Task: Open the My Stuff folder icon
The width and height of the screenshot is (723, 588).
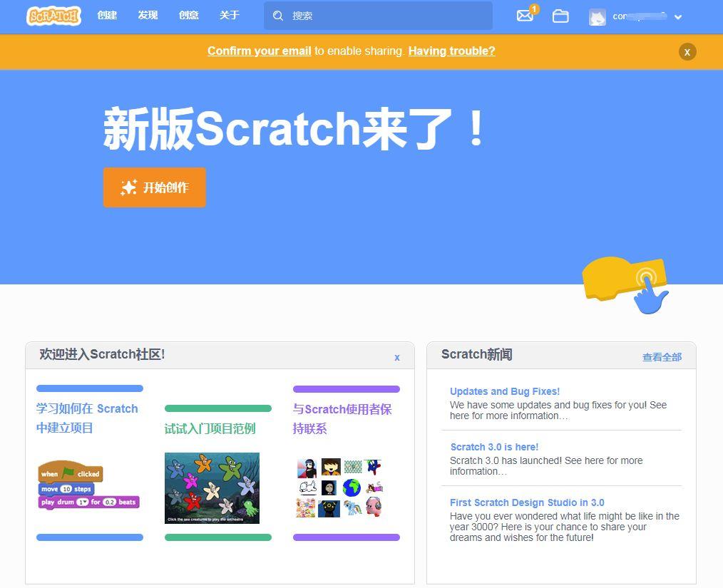Action: click(x=560, y=16)
